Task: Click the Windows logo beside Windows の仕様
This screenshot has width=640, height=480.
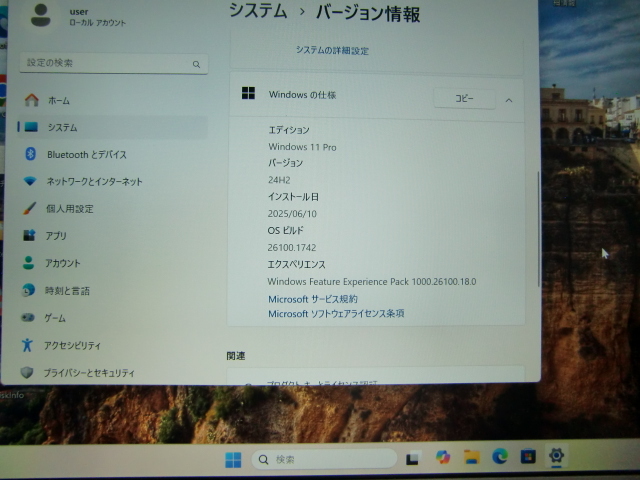Action: point(248,93)
